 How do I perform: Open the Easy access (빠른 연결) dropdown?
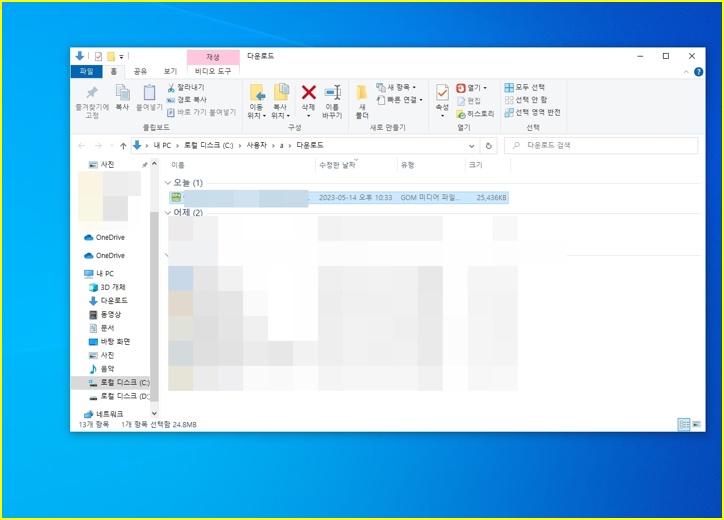click(x=400, y=100)
